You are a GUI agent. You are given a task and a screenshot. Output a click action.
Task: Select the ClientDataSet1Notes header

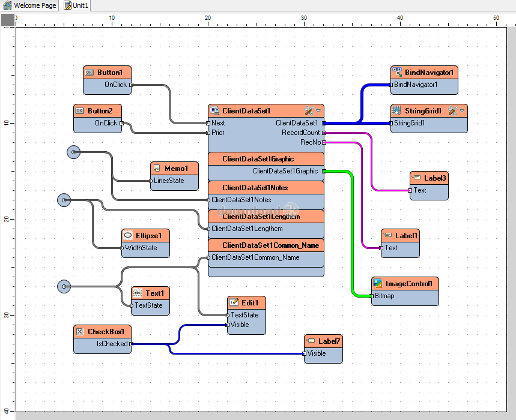point(266,188)
